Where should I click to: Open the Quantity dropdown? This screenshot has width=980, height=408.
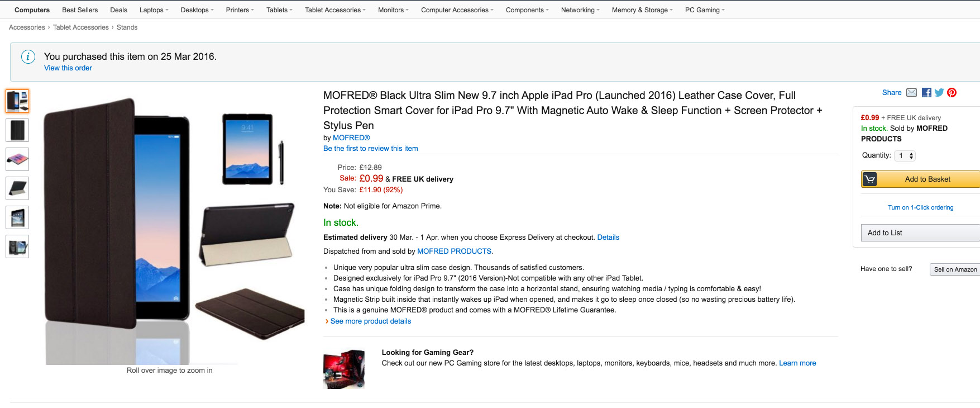coord(905,156)
